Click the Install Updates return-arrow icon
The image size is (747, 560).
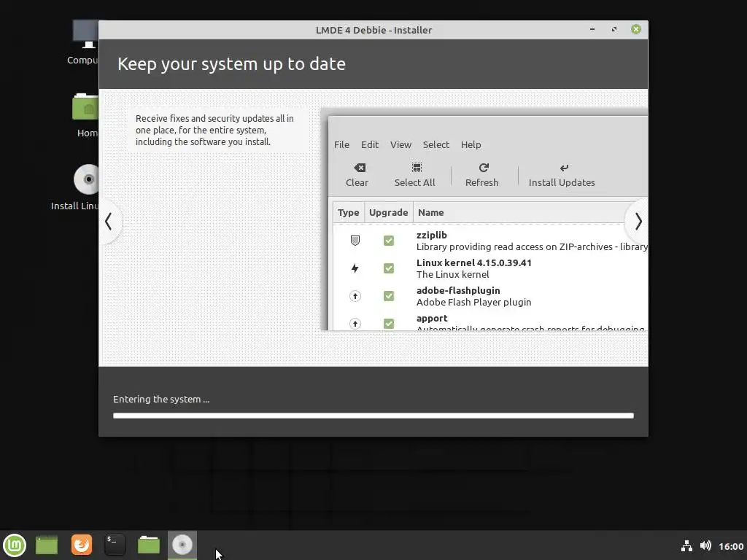point(564,168)
